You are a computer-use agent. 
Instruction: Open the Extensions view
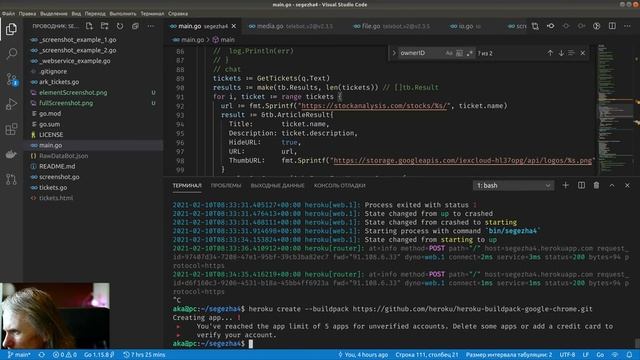click(11, 129)
